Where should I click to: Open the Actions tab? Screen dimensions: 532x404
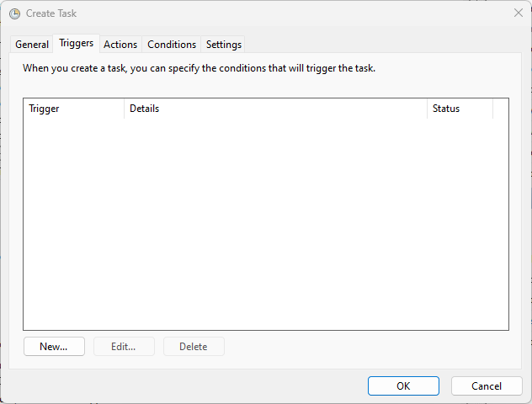(120, 45)
